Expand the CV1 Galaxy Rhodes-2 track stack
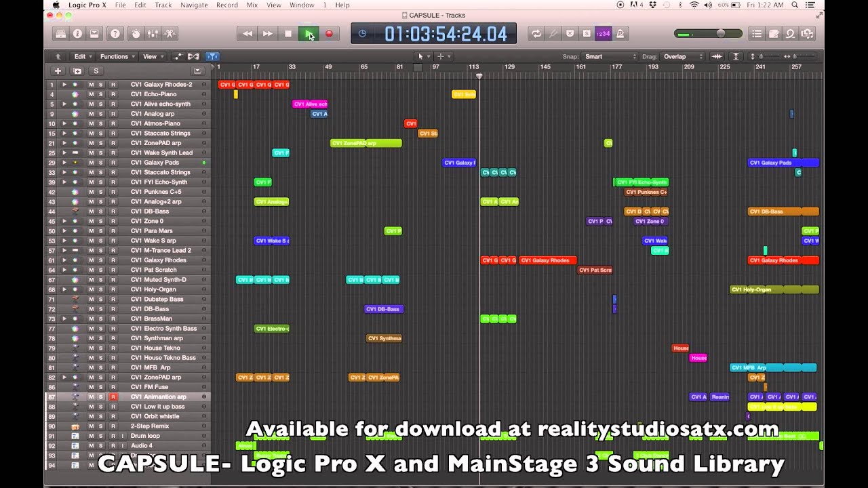868x488 pixels. coord(64,85)
